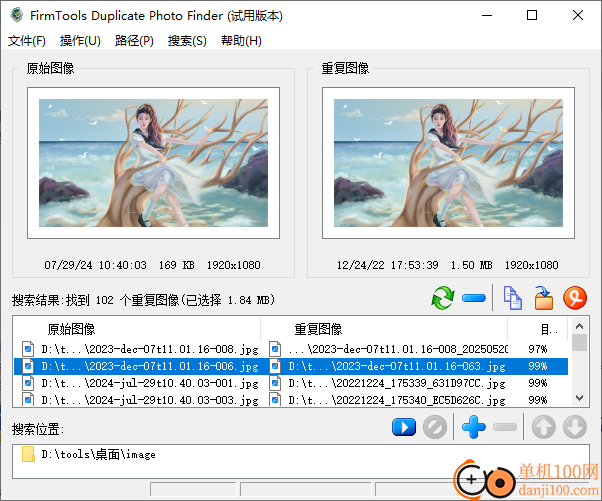Click file icon beside 631D97CC.jpg duplicate

[275, 383]
